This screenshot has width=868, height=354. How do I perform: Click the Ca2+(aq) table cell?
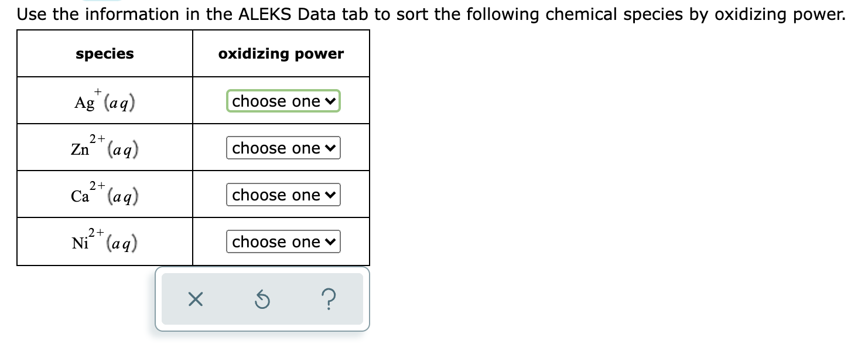[104, 193]
